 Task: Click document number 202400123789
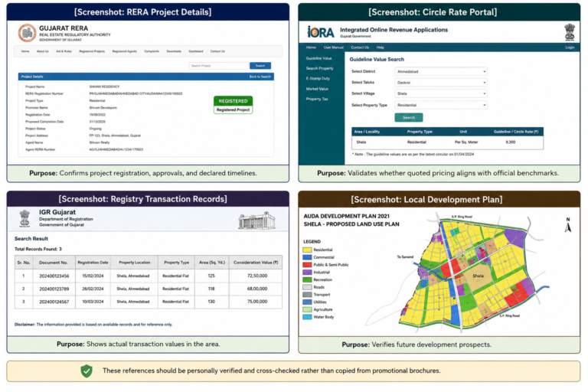pyautogui.click(x=54, y=289)
